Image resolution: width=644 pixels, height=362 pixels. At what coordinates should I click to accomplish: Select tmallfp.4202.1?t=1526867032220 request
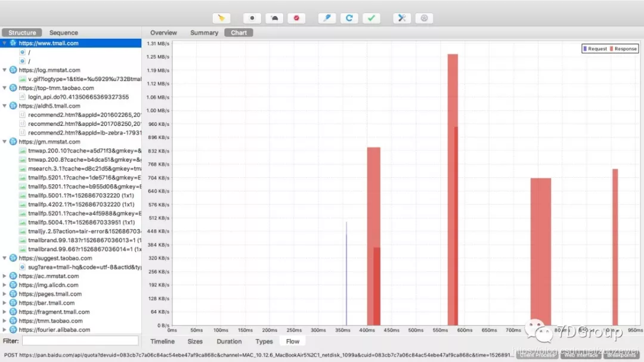(81, 204)
